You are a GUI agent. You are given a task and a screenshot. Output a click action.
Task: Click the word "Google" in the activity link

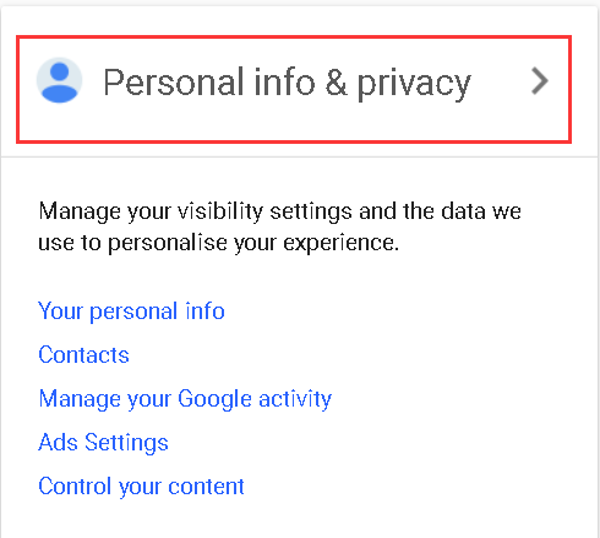coord(216,399)
